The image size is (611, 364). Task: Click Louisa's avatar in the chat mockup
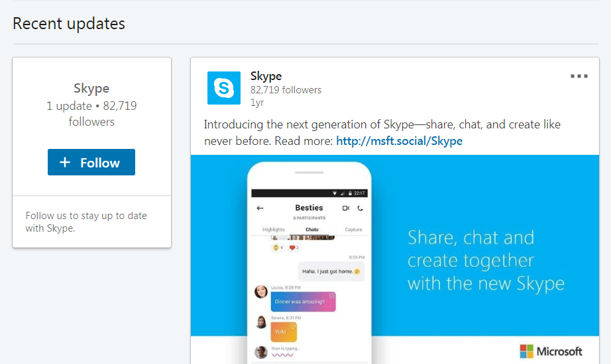261,292
